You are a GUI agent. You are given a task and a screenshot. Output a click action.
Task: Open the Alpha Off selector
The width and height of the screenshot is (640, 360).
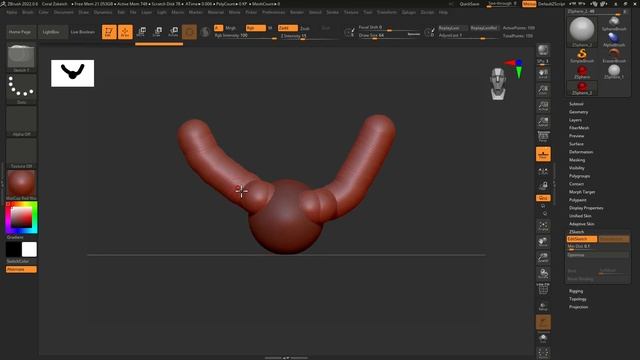(x=21, y=121)
